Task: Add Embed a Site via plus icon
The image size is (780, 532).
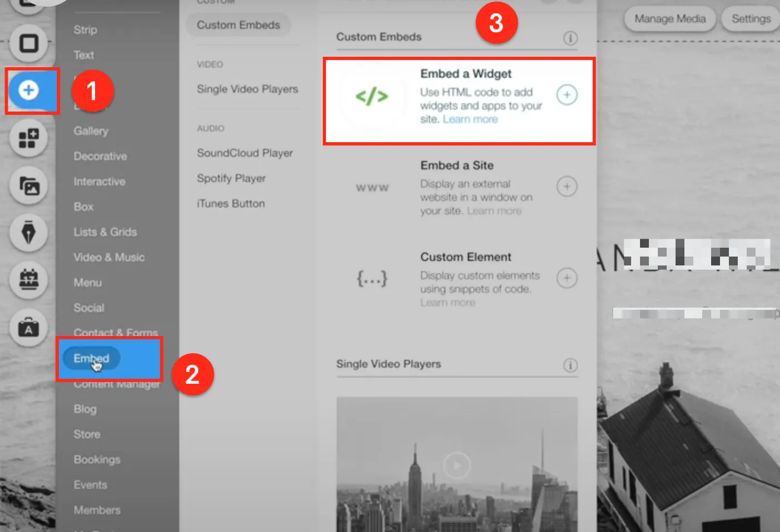Action: [567, 187]
